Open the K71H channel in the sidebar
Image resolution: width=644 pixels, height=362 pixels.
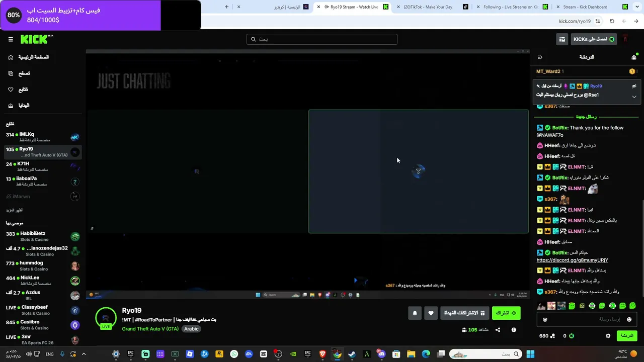pos(43,166)
